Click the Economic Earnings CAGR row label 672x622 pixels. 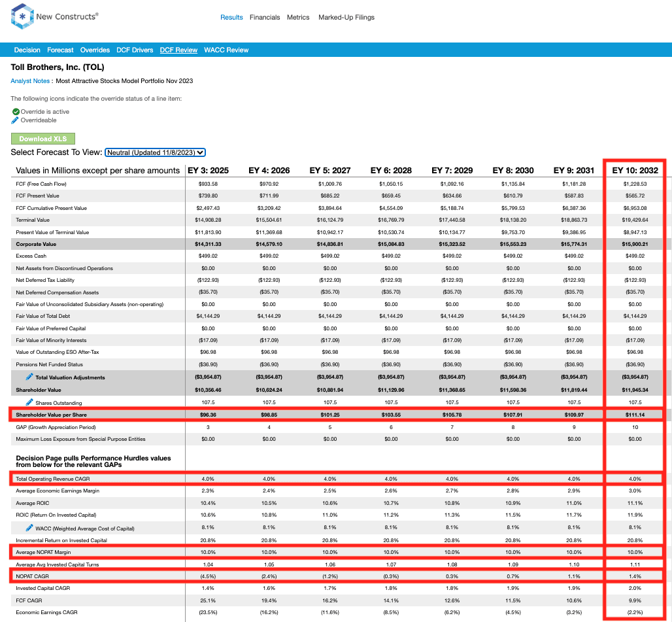[46, 612]
